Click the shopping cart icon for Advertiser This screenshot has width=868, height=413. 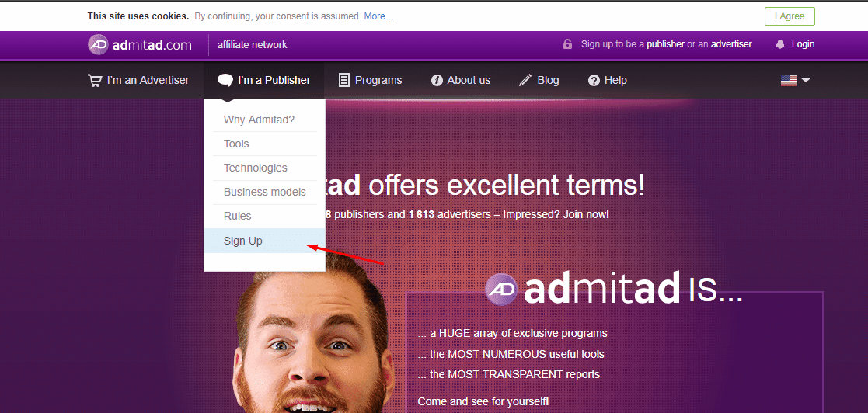pos(95,80)
